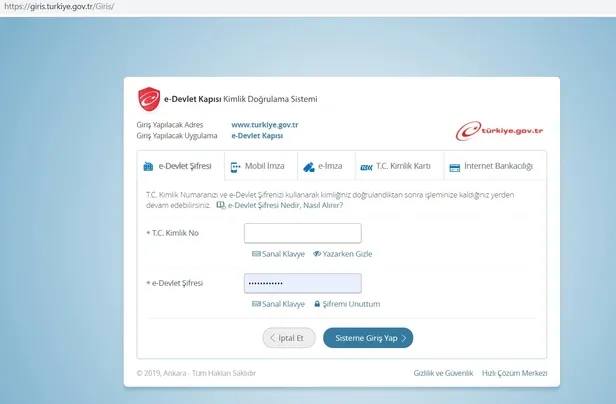Screen dimensions: 616x404
Task: Open Sanal Klavye under T.C. Kimlik No
Action: (278, 254)
